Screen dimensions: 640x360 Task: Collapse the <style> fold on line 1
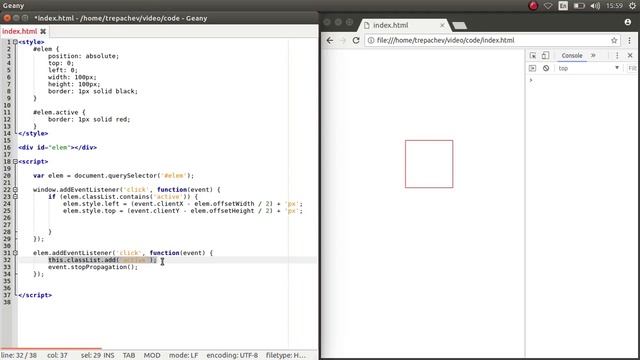pos(15,42)
